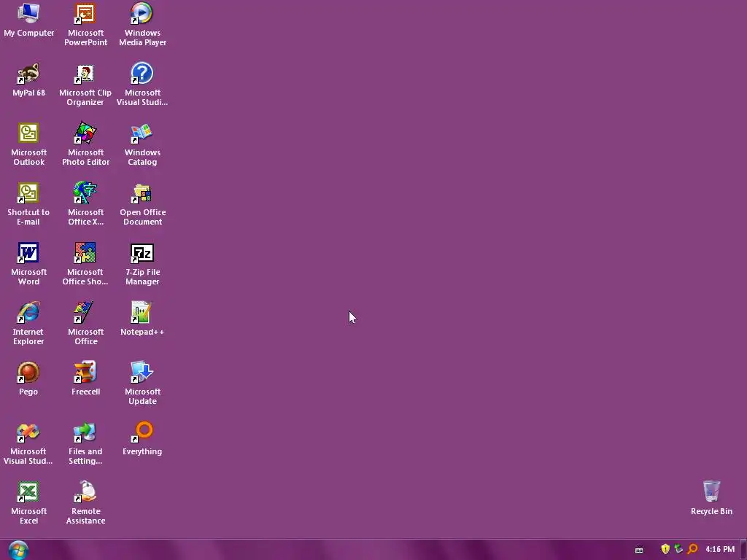The height and width of the screenshot is (560, 747).
Task: Click the safely remove hardware tray icon
Action: (678, 549)
